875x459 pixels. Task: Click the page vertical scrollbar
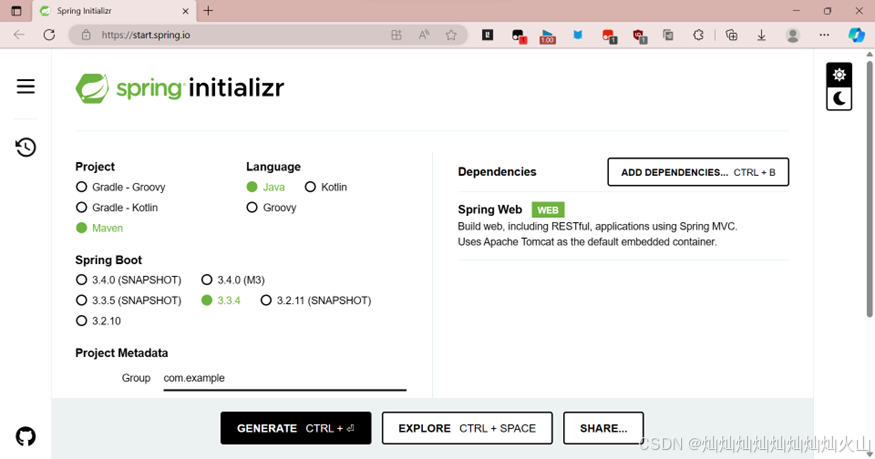tap(869, 190)
